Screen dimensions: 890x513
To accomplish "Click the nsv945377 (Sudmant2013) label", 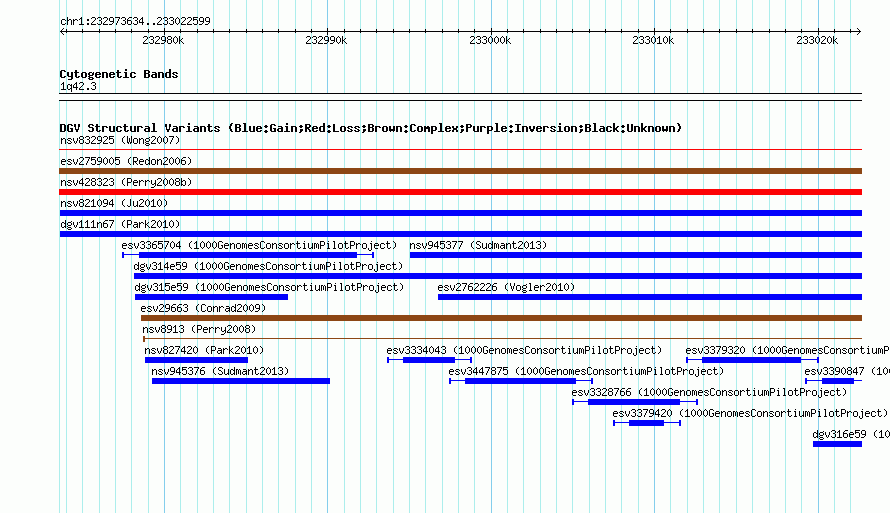I will pos(478,245).
